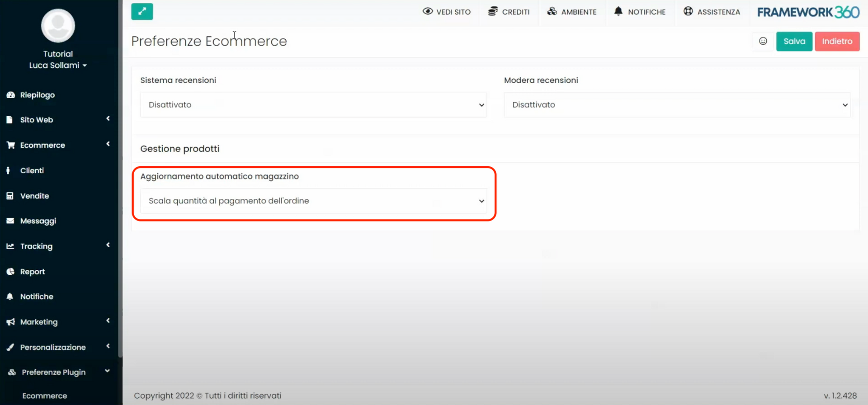868x405 pixels.
Task: Expand the Luca Sollami account menu
Action: point(58,66)
